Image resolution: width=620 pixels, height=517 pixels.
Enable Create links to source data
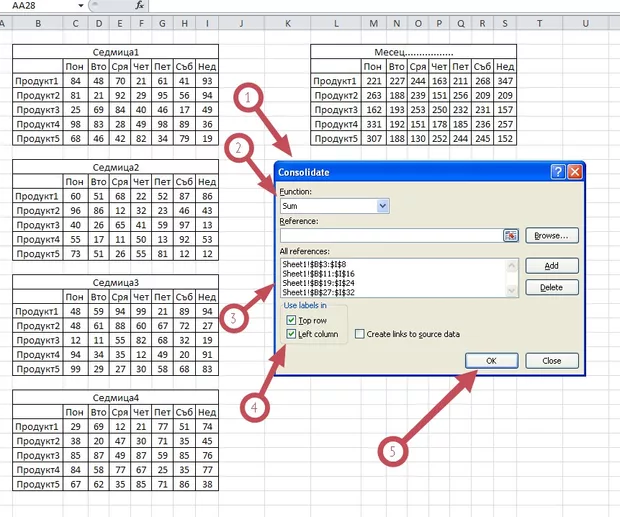pos(359,334)
